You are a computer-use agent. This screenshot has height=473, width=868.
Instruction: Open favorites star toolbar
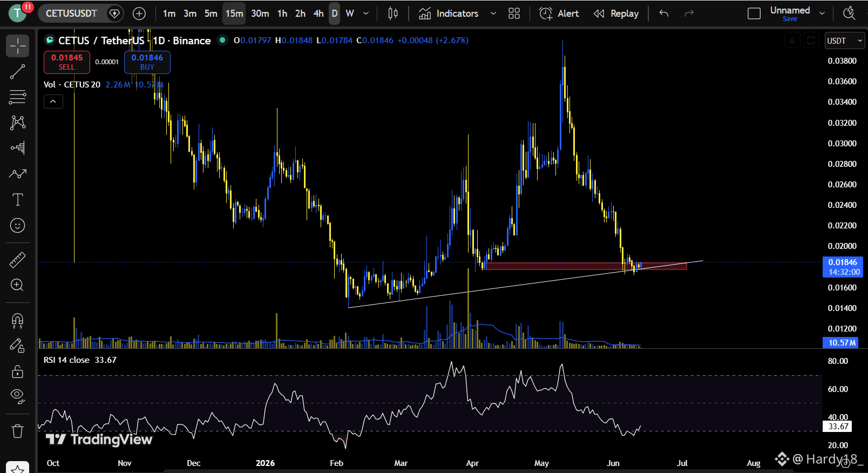tap(17, 468)
